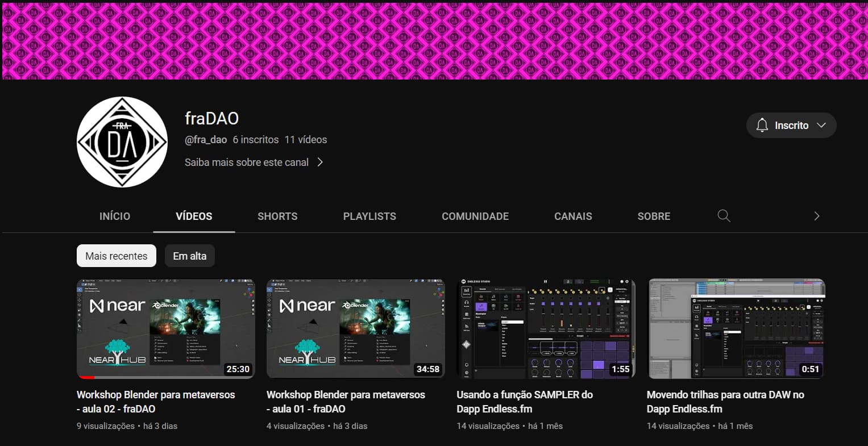
Task: Switch to the INÍCIO tab
Action: [115, 216]
